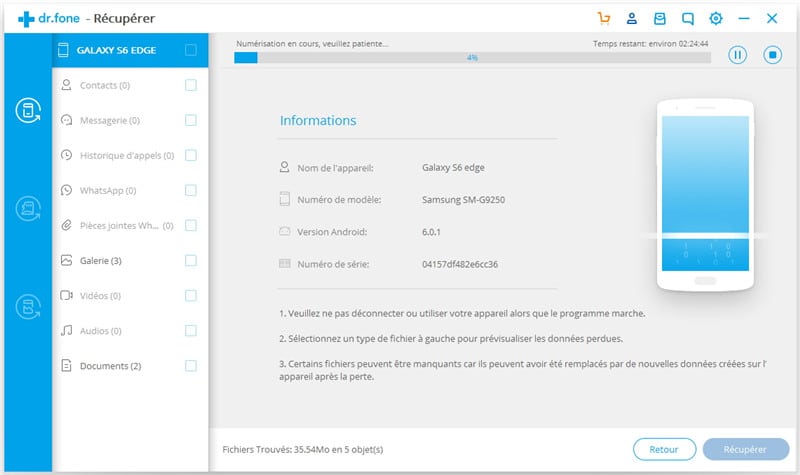800x475 pixels.
Task: Click the Retour button
Action: (x=664, y=450)
